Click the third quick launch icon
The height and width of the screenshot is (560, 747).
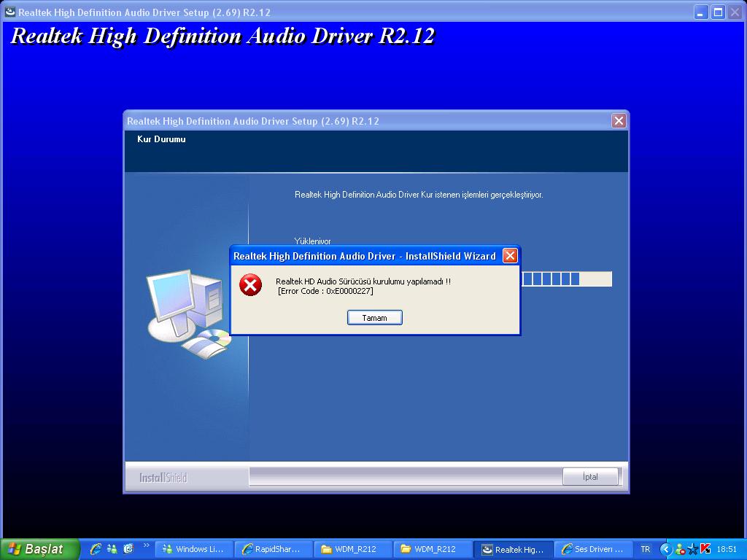click(128, 549)
